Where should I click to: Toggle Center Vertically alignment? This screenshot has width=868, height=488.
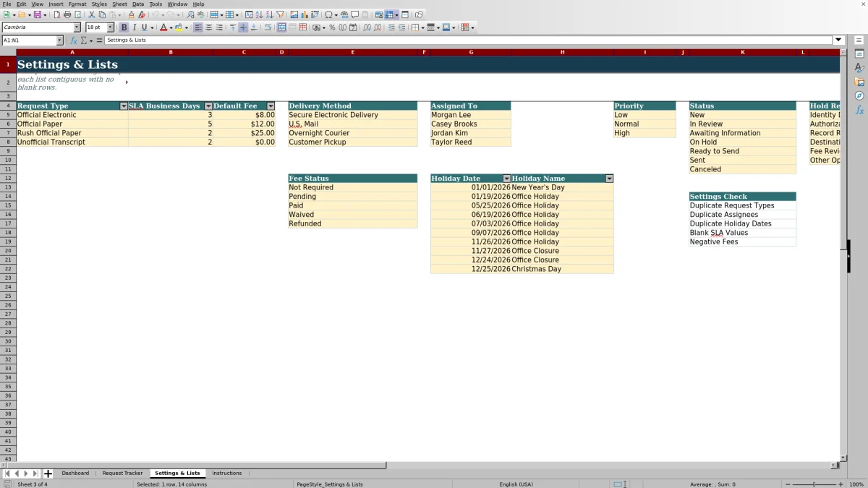coord(243,27)
